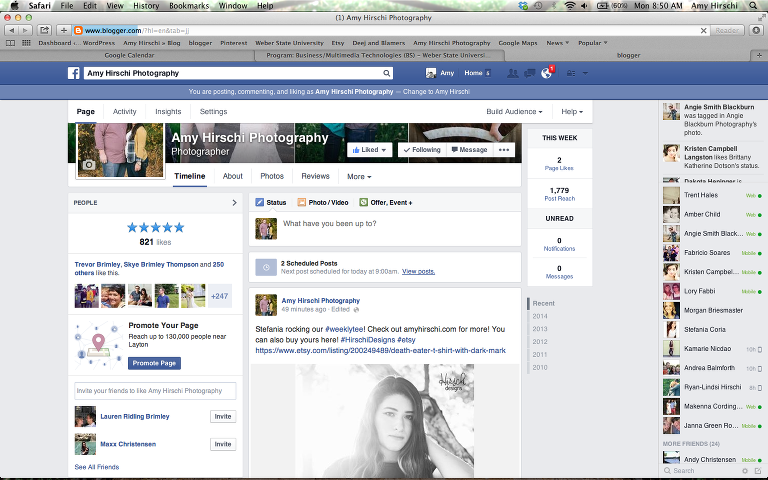Jump to 2013 on the timeline

[540, 329]
